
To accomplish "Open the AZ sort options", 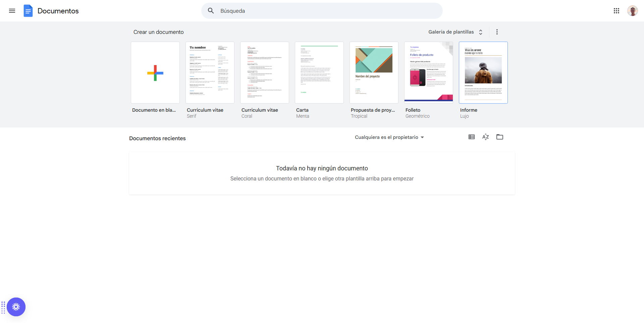I will pyautogui.click(x=485, y=137).
